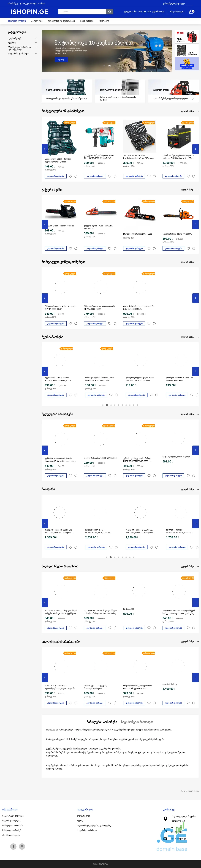Add TOLSEN TOL1708-15147 set to cart

134,176
